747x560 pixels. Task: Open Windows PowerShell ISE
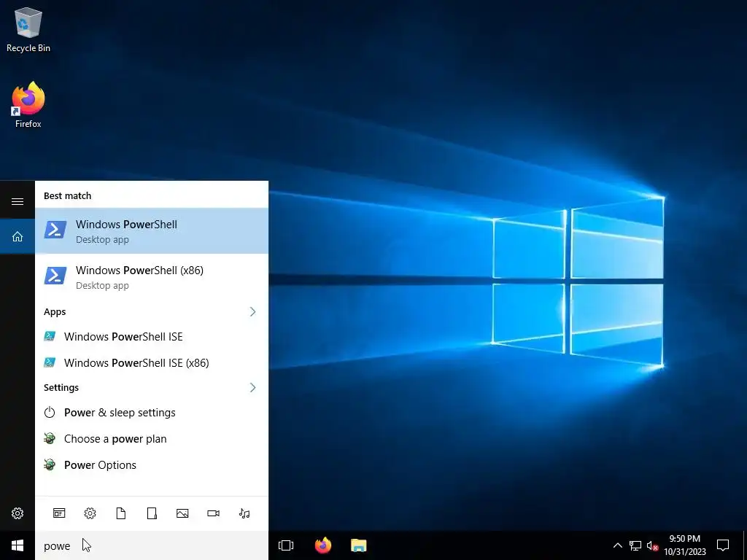(x=152, y=337)
